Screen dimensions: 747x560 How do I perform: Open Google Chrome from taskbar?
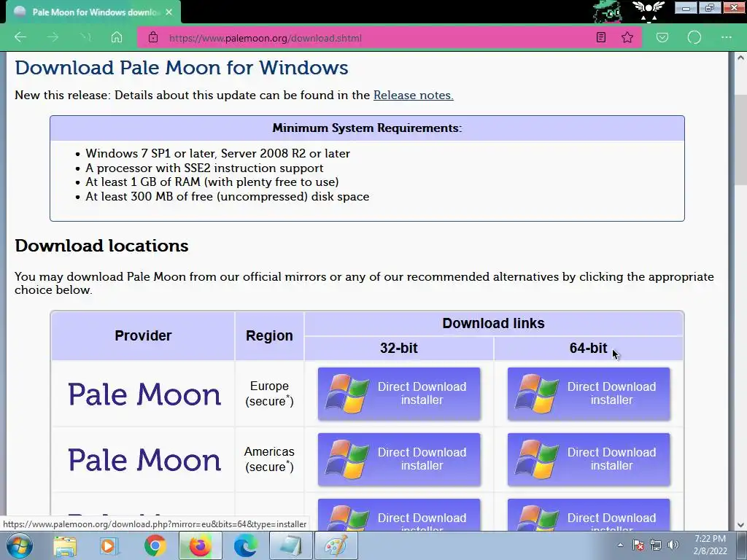point(155,545)
